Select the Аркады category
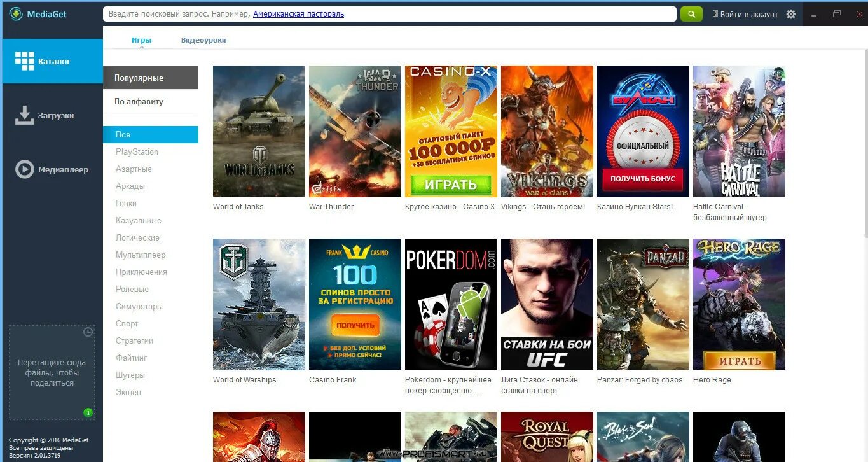The height and width of the screenshot is (462, 868). pos(130,186)
